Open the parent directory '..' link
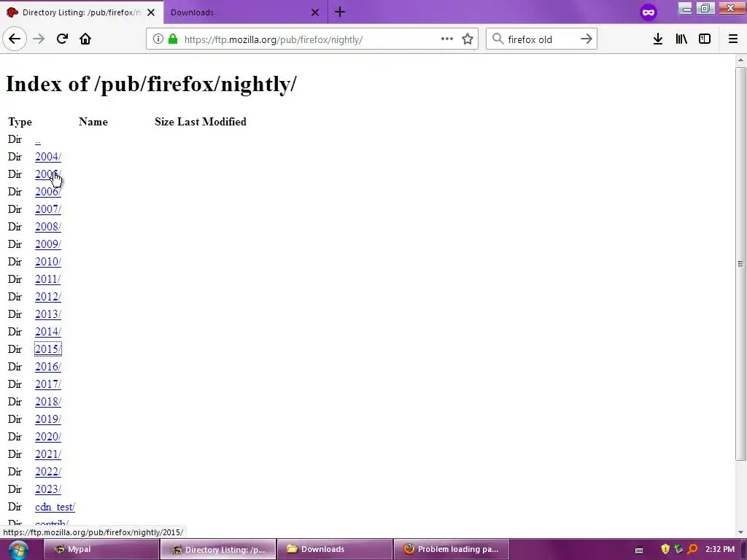The height and width of the screenshot is (560, 747). 38,141
